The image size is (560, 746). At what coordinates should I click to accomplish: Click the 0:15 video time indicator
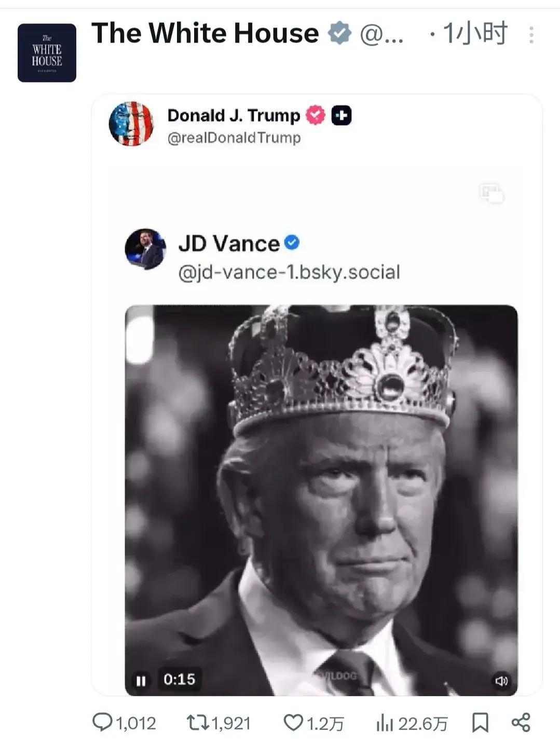point(179,679)
